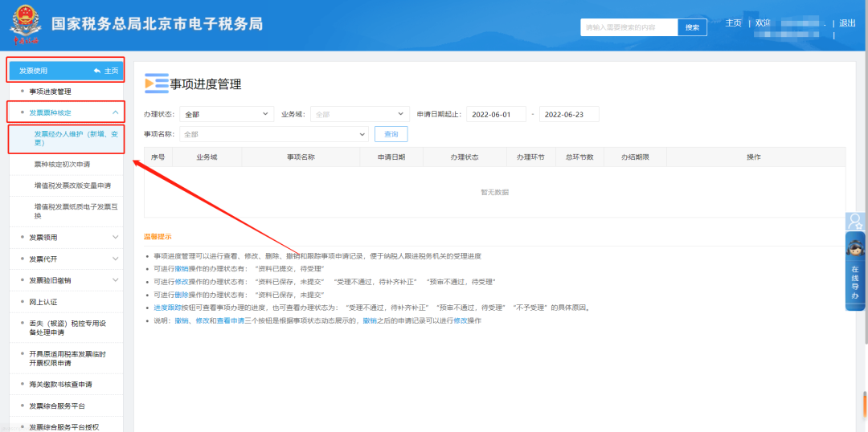868x432 pixels.
Task: Click the return arrow icon beside 主页
Action: 97,71
